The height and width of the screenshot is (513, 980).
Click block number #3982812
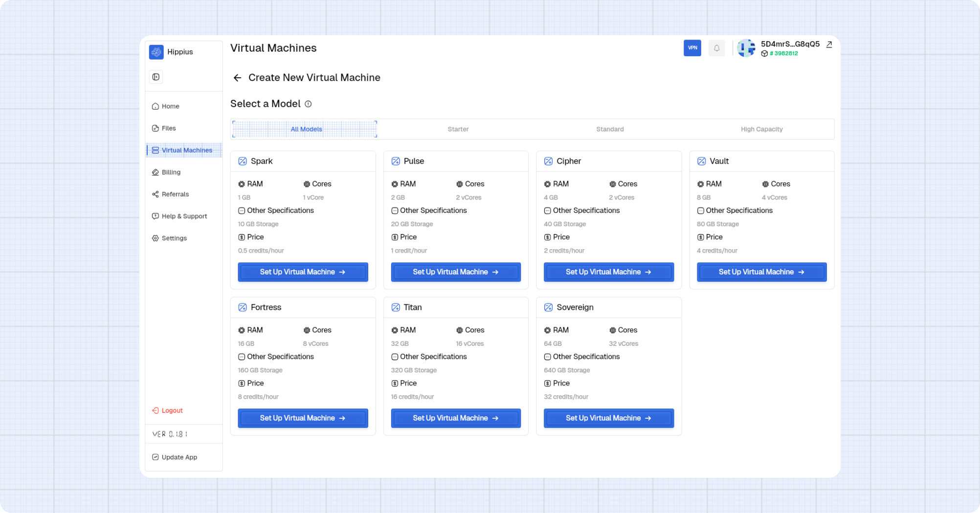pyautogui.click(x=783, y=54)
